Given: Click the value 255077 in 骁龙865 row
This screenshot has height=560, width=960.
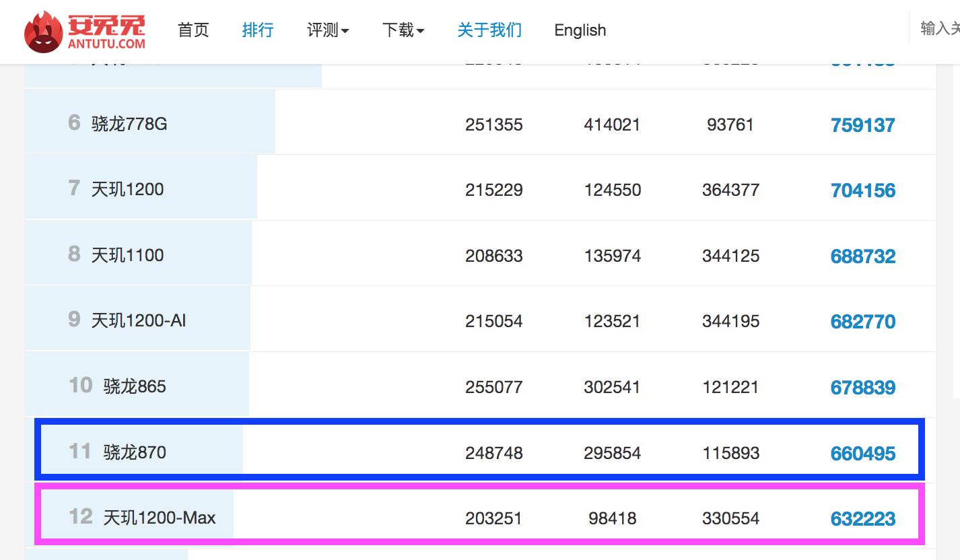Looking at the screenshot, I should pos(494,387).
